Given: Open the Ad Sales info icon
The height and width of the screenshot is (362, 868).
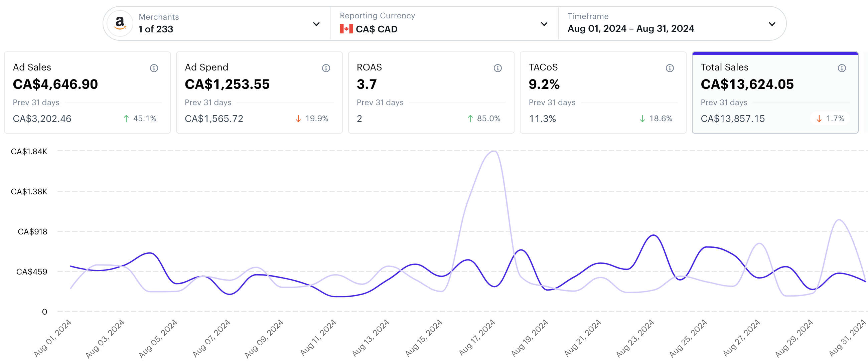Looking at the screenshot, I should (154, 68).
